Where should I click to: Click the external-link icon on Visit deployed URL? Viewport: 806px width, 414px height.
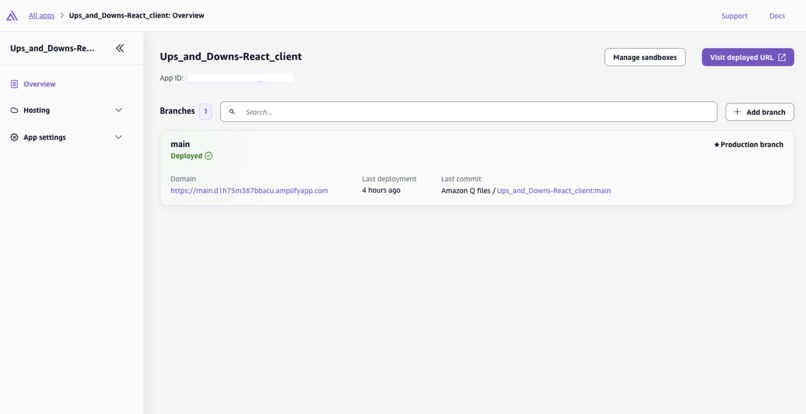coord(782,58)
